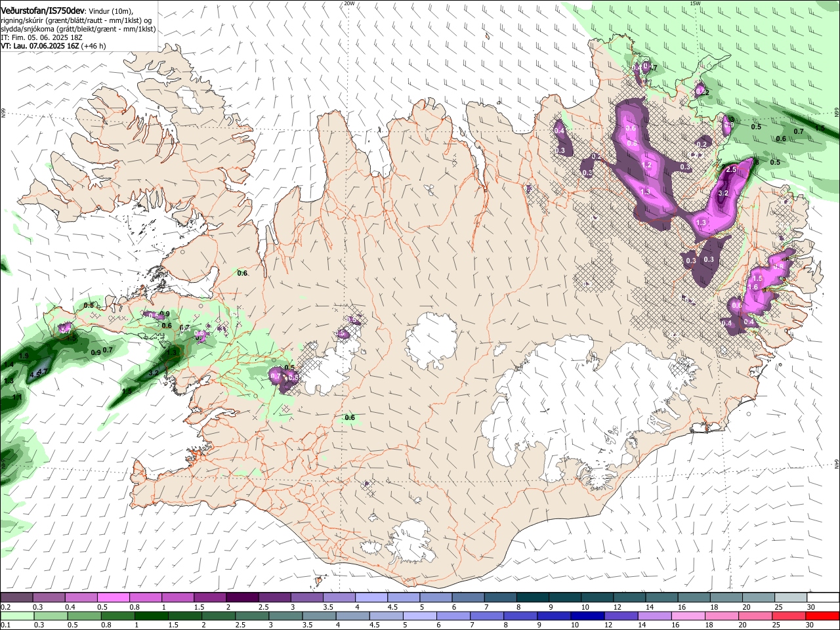Click the 'Veðurstofan/IS750dev' title text
The width and height of the screenshot is (840, 630).
coord(42,10)
